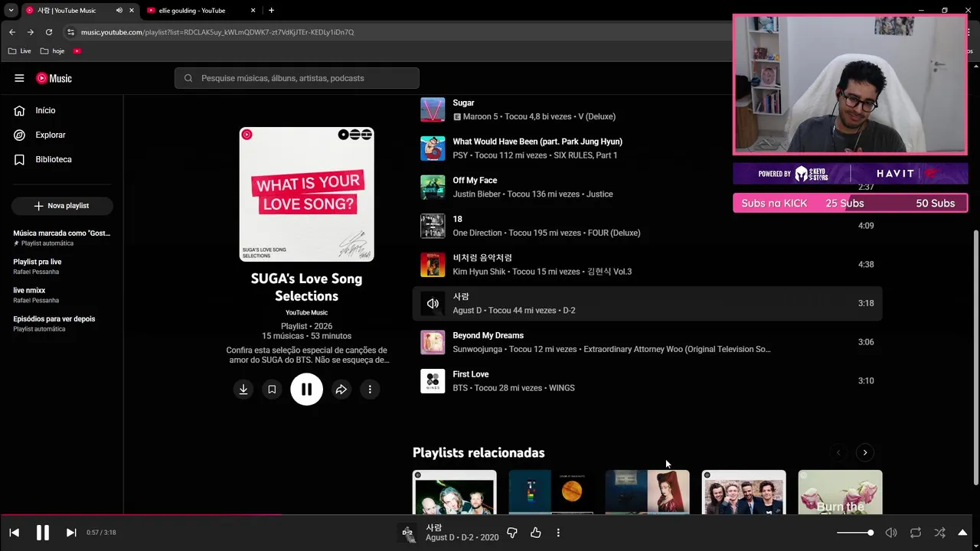Open the WINGS album link
The width and height of the screenshot is (980, 551).
562,388
